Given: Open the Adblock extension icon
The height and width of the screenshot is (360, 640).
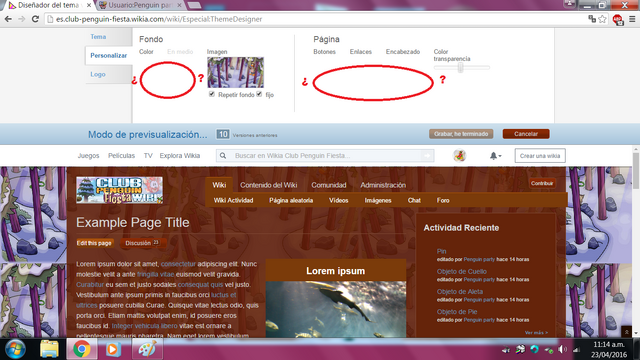Looking at the screenshot, I should (618, 19).
